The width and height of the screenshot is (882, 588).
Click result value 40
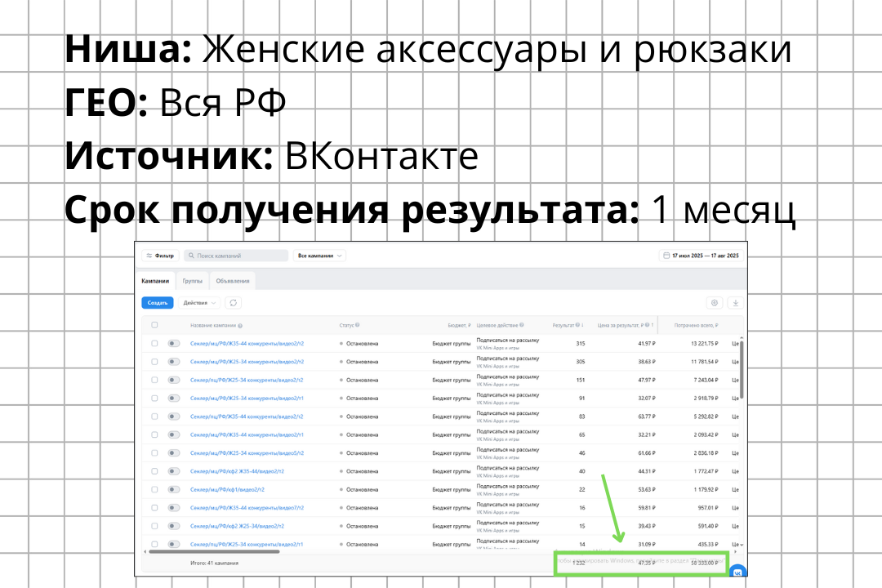(x=581, y=471)
